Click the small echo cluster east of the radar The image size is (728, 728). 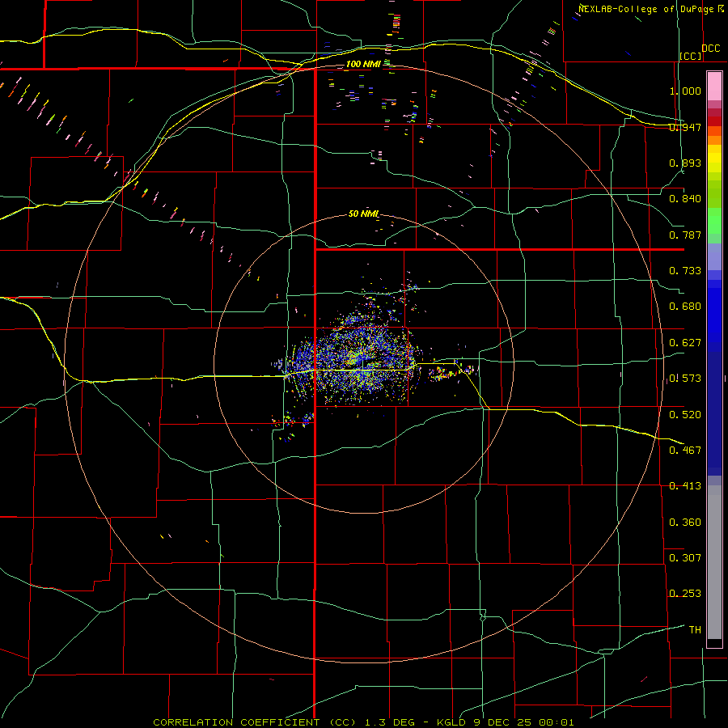click(453, 372)
